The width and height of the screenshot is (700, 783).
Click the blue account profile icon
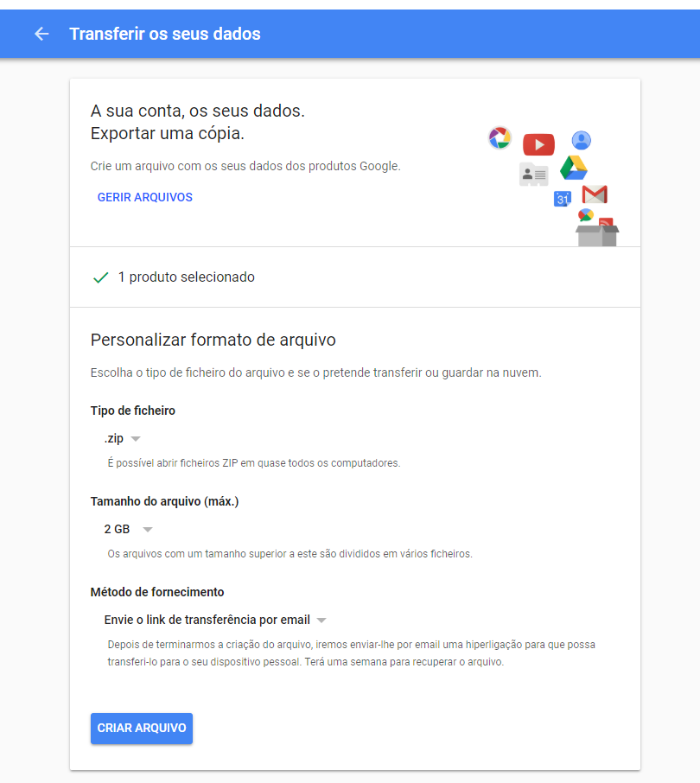(x=581, y=141)
